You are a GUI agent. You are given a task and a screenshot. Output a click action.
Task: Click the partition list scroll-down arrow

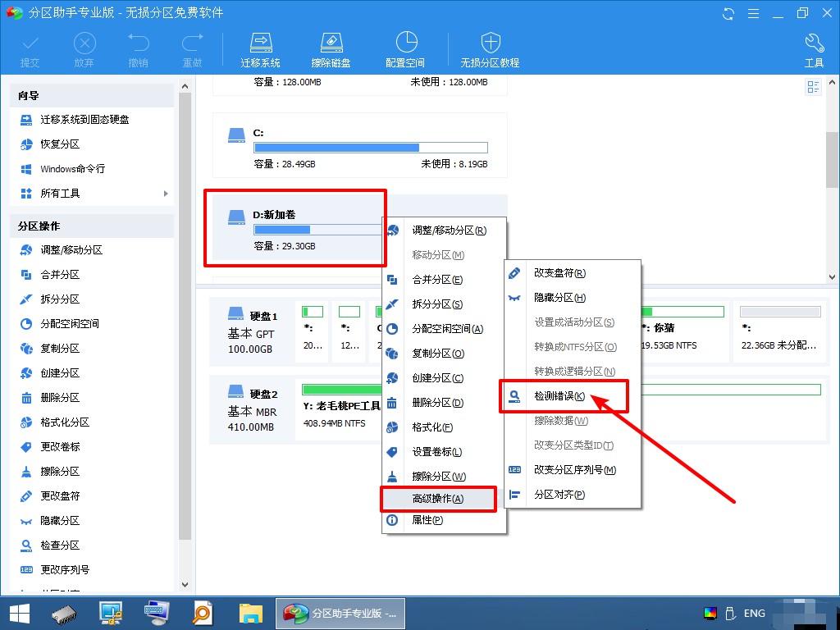click(832, 277)
